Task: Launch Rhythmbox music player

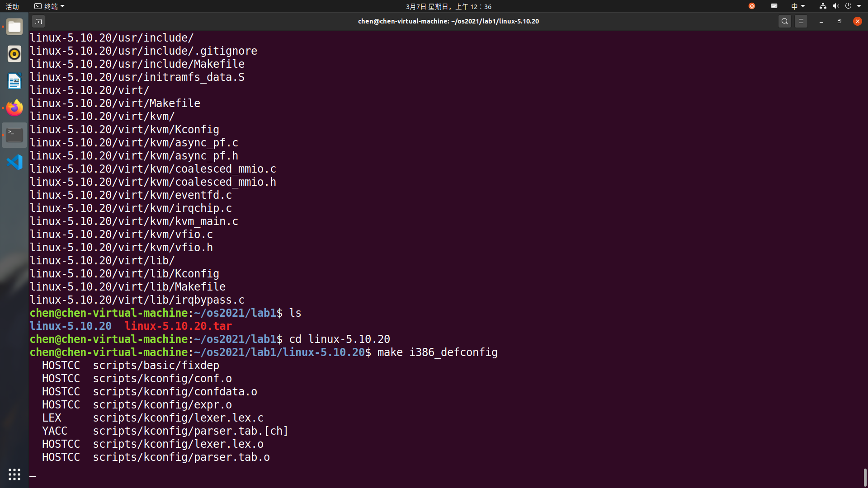Action: click(x=14, y=54)
